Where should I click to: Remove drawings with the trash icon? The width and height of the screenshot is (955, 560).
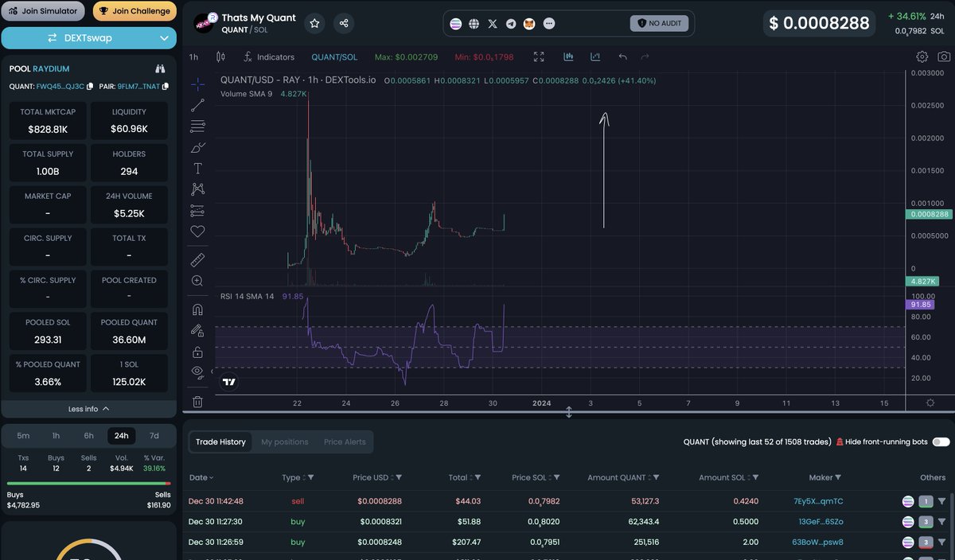tap(197, 402)
